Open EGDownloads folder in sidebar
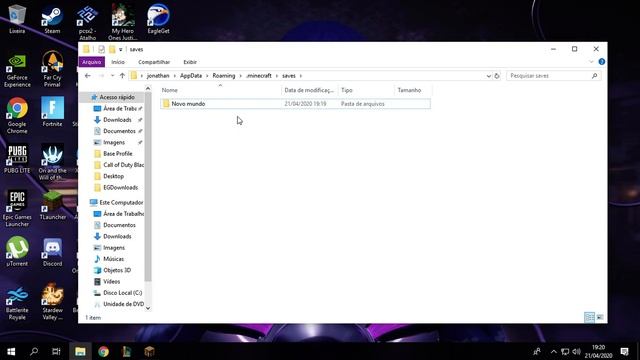640x360 pixels. tap(120, 188)
